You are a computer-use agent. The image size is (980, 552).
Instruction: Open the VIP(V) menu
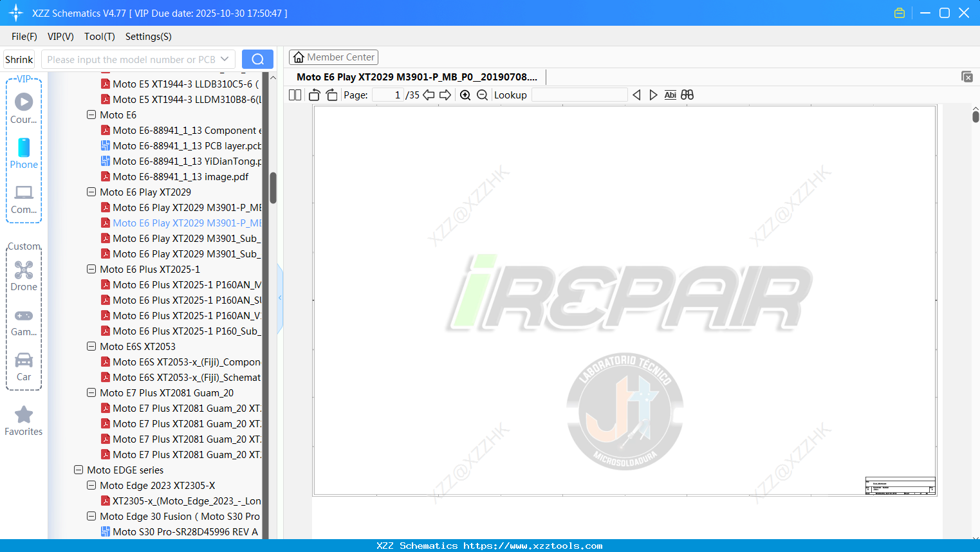[x=60, y=37]
